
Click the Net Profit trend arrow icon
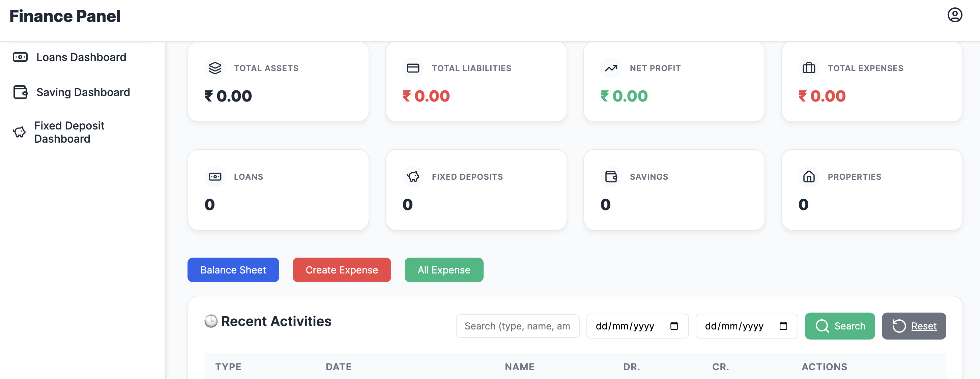(x=611, y=68)
